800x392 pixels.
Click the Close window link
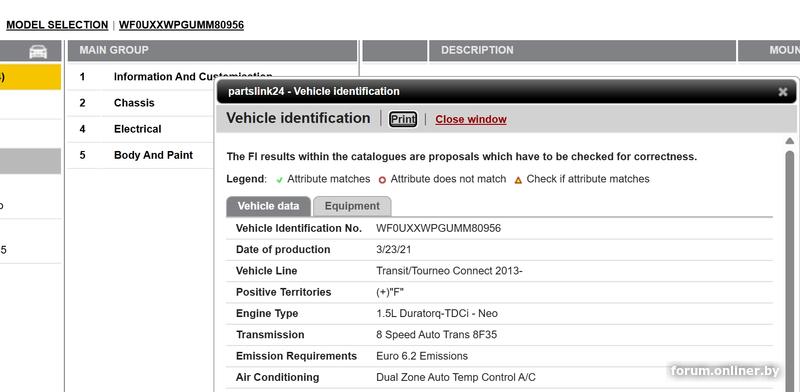click(471, 119)
